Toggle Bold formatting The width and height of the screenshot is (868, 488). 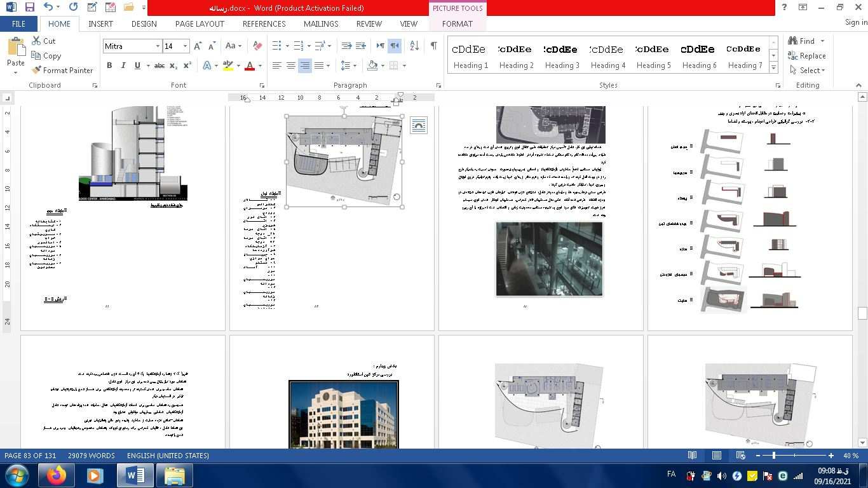click(109, 65)
